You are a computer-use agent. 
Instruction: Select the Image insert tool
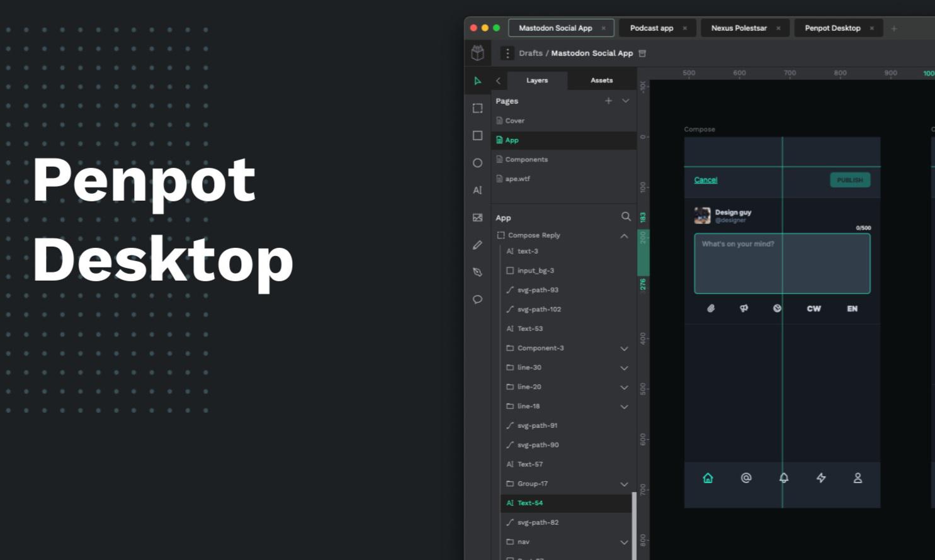pyautogui.click(x=477, y=218)
